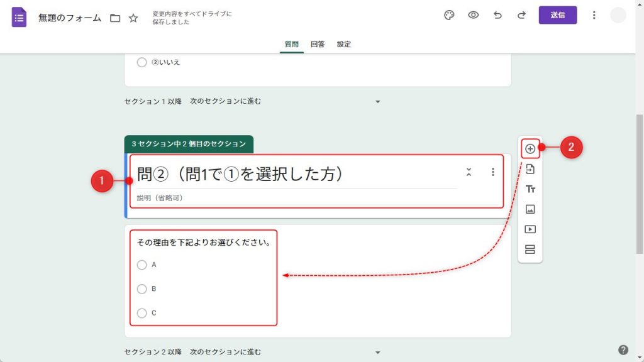Select radio option B

[142, 289]
